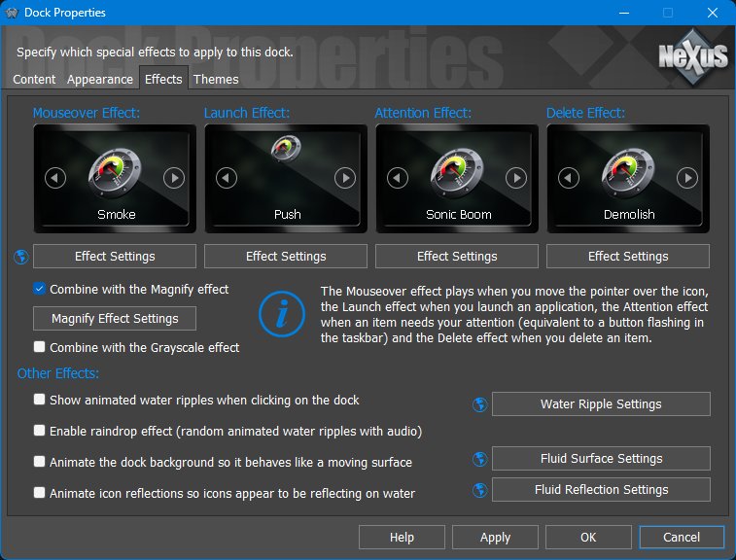Click the Nexus logo in the header
This screenshot has width=736, height=560.
693,56
